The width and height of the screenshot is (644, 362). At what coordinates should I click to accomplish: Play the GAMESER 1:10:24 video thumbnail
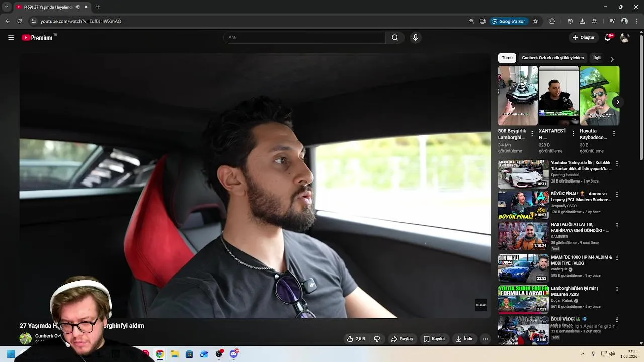(x=523, y=236)
